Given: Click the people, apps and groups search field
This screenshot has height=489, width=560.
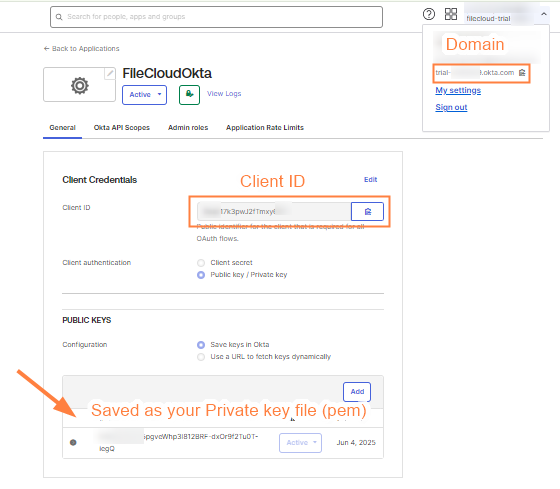Looking at the screenshot, I should 216,17.
